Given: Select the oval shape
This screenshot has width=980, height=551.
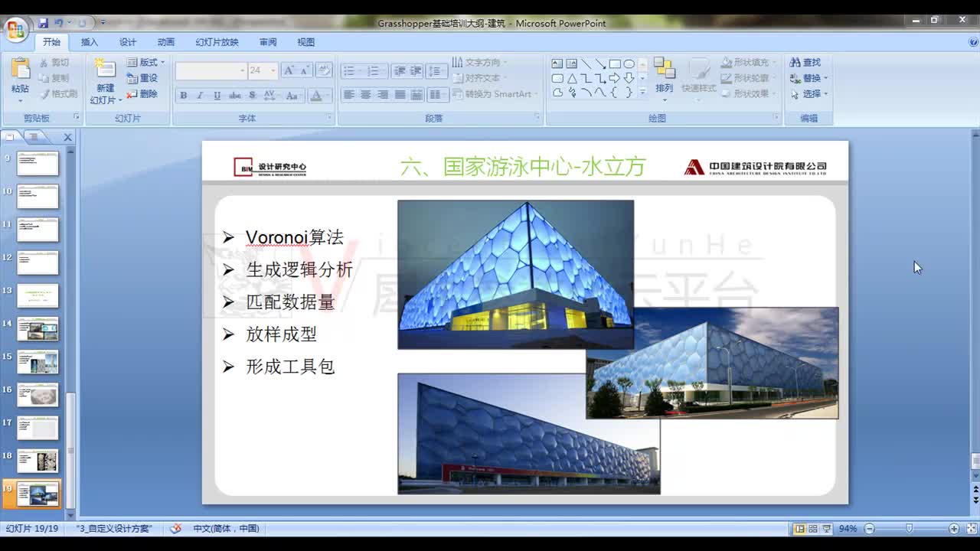Looking at the screenshot, I should pos(629,64).
